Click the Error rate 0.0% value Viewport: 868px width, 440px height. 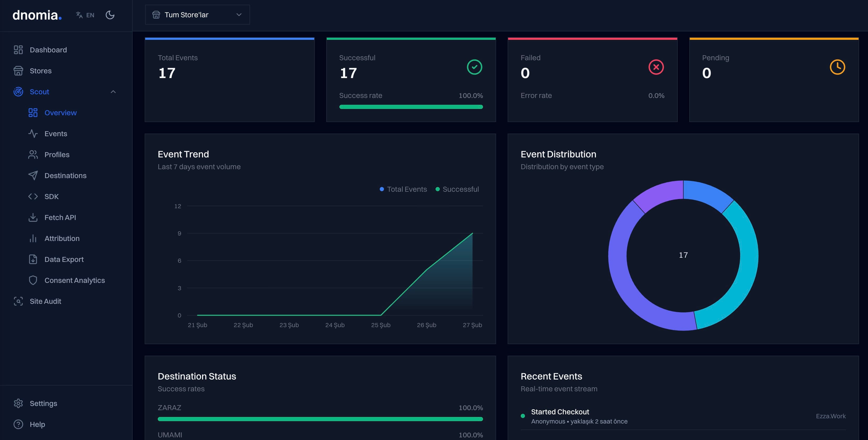pos(656,96)
